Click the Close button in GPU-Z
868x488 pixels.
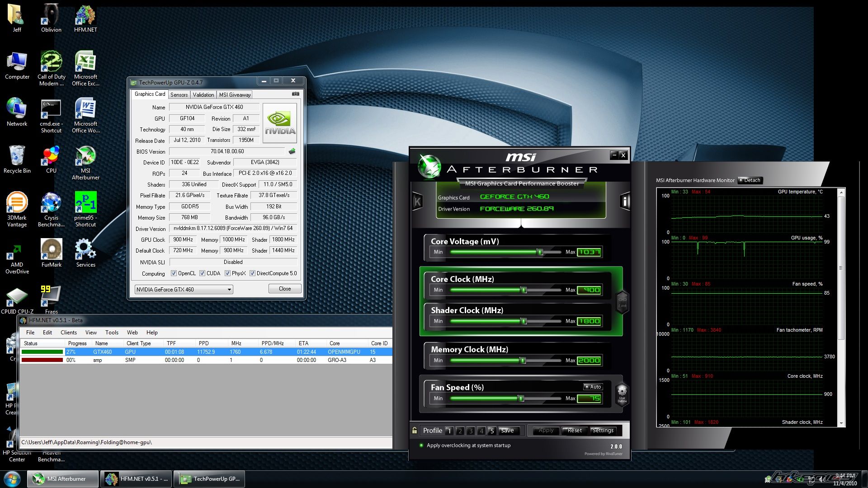[x=285, y=289]
